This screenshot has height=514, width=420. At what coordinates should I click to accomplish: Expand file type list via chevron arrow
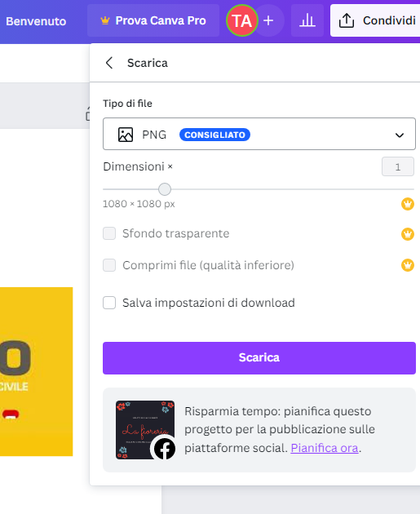point(400,135)
